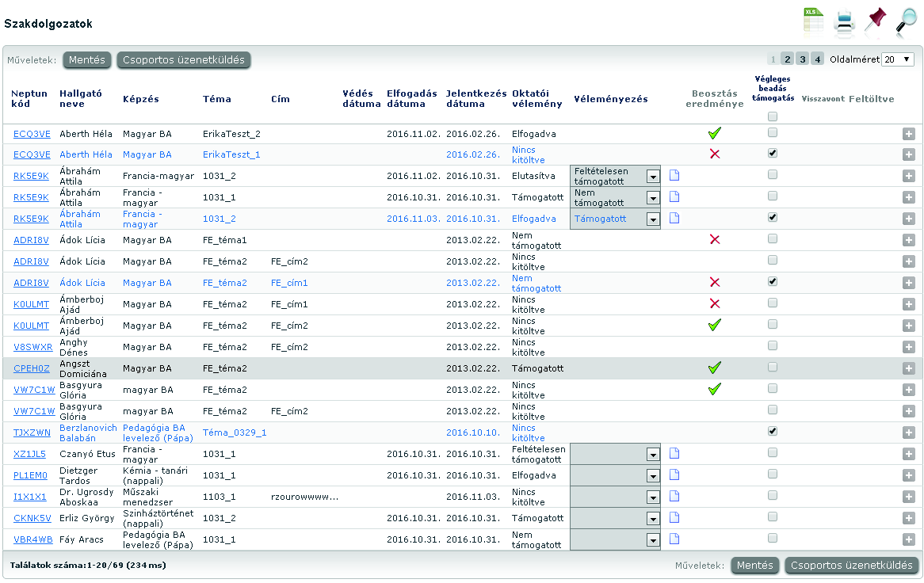This screenshot has width=924, height=583.
Task: Open Neptun code link V8SWXR
Action: [x=33, y=348]
